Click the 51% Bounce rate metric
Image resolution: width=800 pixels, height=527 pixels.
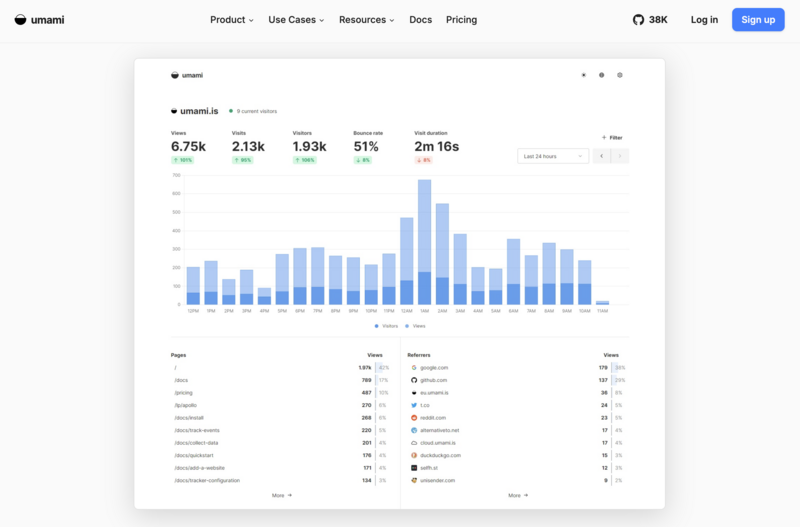point(366,146)
